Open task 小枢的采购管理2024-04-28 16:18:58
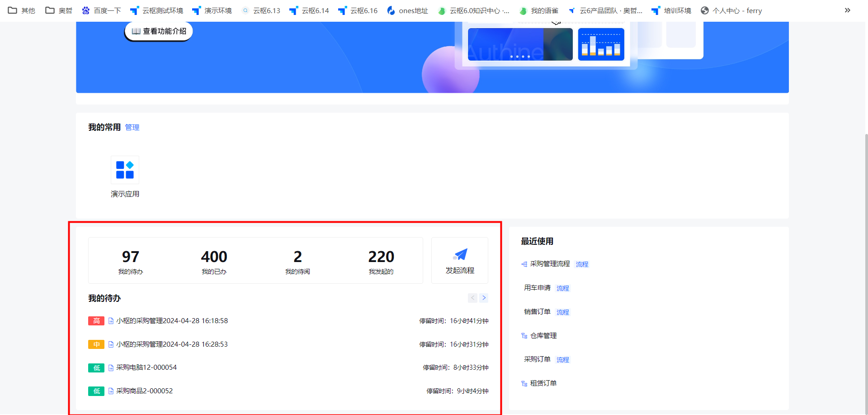This screenshot has width=868, height=415. [172, 321]
